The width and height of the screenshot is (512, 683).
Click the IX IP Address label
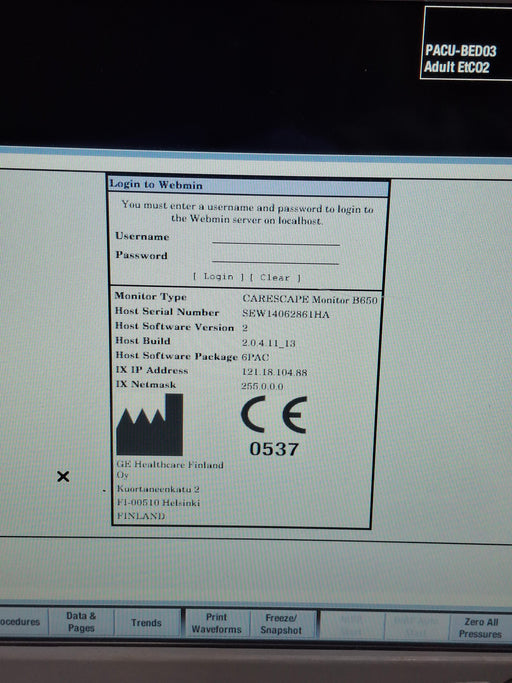click(152, 370)
